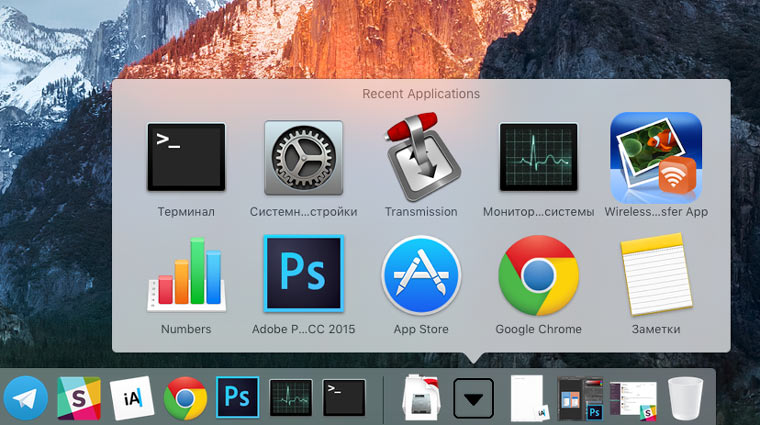Open App Store from Recent Applications
The image size is (760, 425).
(421, 275)
